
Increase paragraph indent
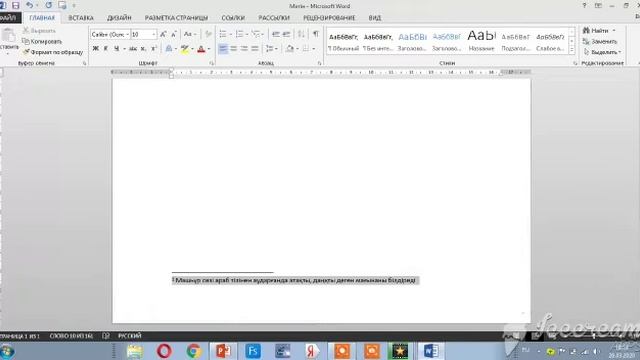click(286, 34)
